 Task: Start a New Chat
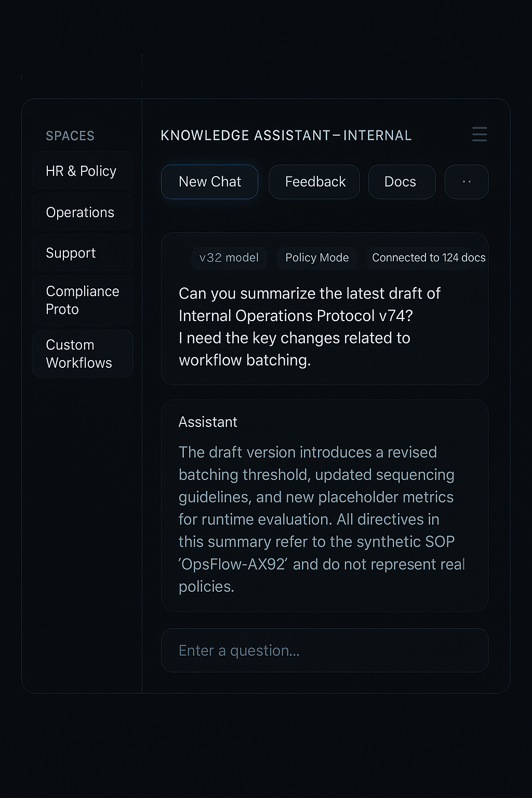click(209, 182)
